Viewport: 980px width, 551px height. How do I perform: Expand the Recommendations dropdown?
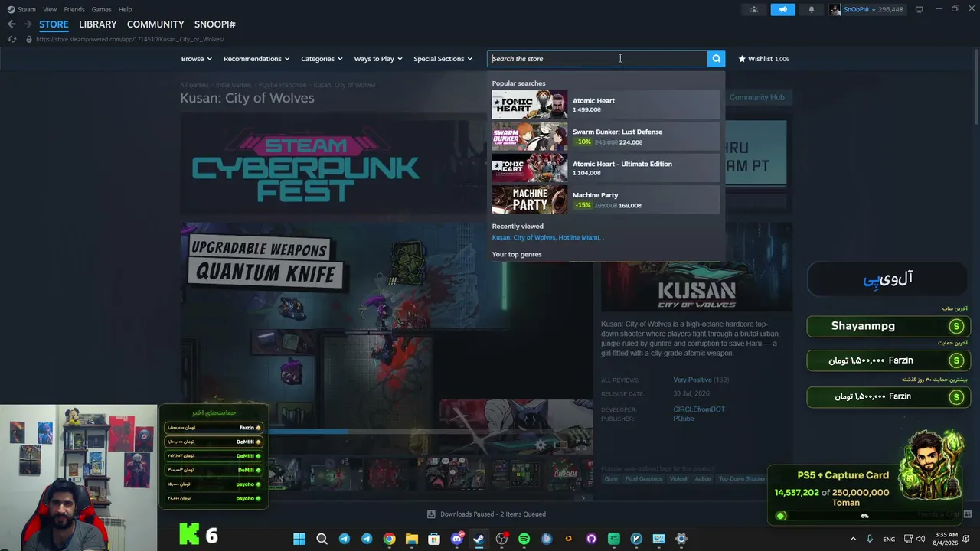coord(256,59)
